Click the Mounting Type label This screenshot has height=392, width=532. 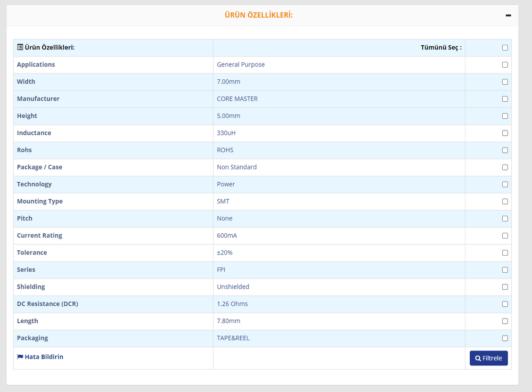tap(40, 201)
